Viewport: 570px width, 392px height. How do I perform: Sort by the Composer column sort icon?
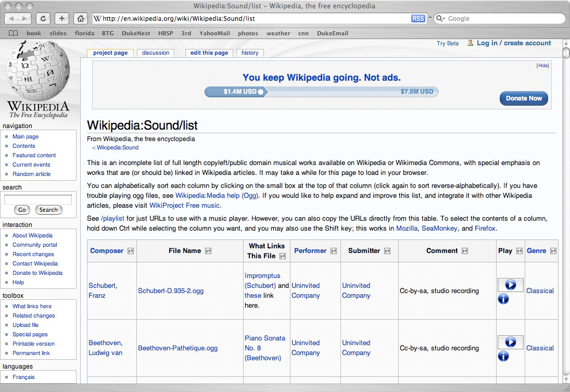131,251
